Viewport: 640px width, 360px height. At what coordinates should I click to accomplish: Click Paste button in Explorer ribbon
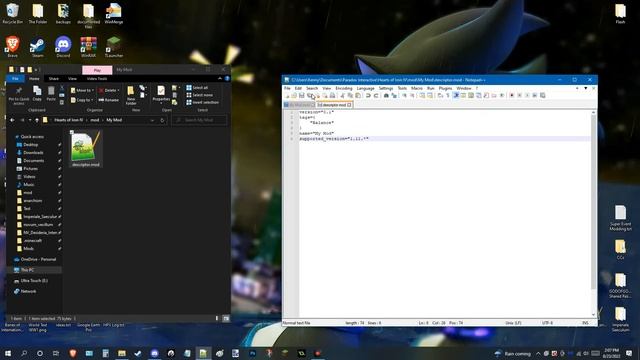(51, 93)
